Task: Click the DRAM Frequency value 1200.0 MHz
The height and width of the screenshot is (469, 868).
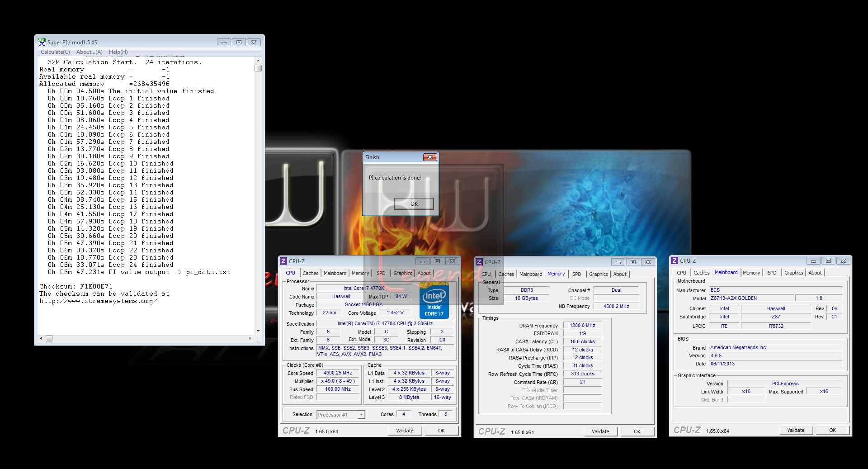Action: [x=582, y=325]
